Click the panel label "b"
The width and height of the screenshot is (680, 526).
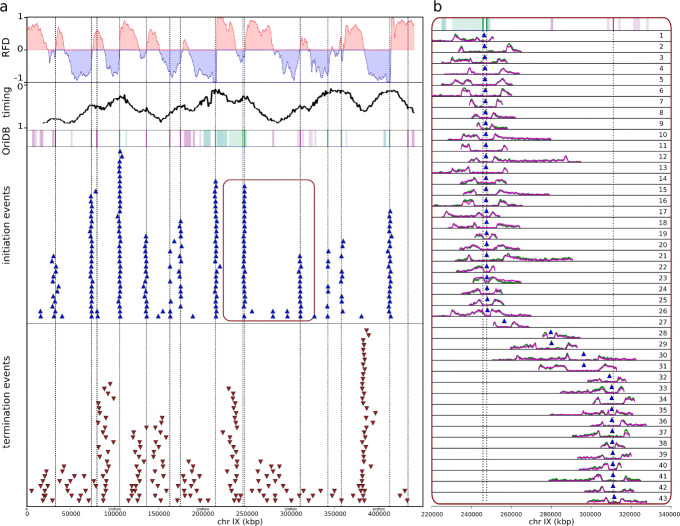438,6
